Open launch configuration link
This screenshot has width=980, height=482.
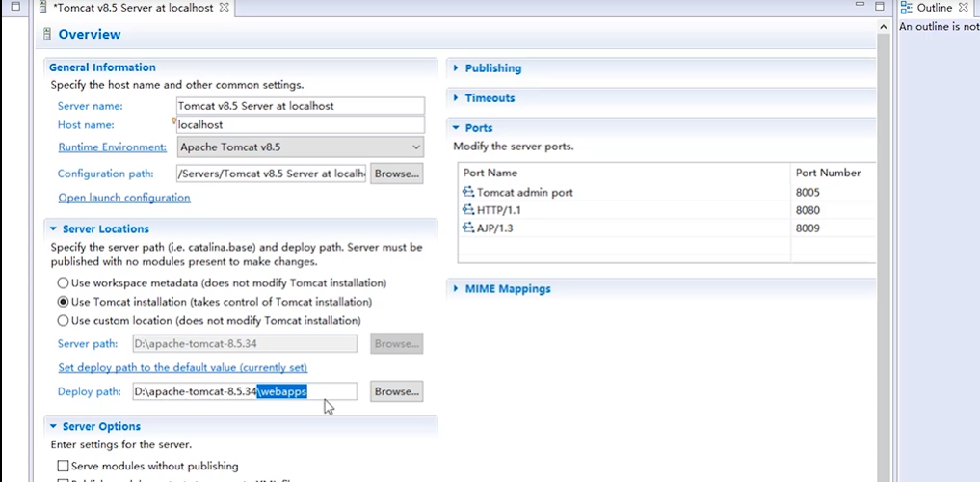coord(124,198)
